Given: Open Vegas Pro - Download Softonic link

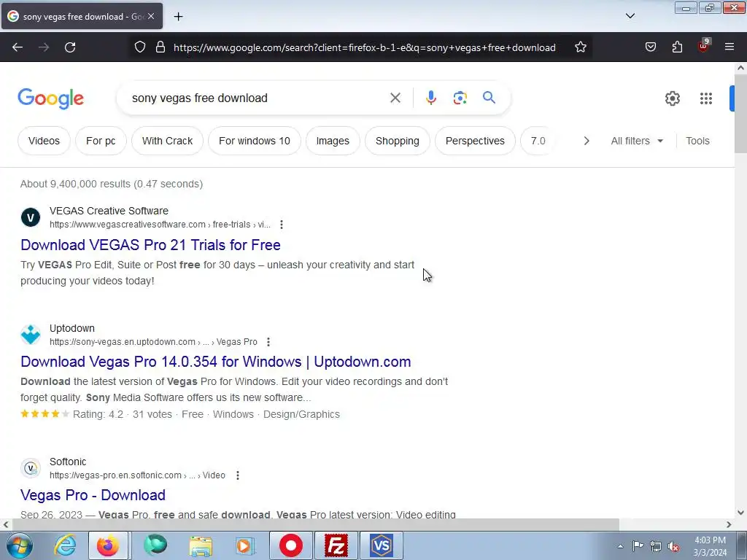Looking at the screenshot, I should pyautogui.click(x=93, y=495).
